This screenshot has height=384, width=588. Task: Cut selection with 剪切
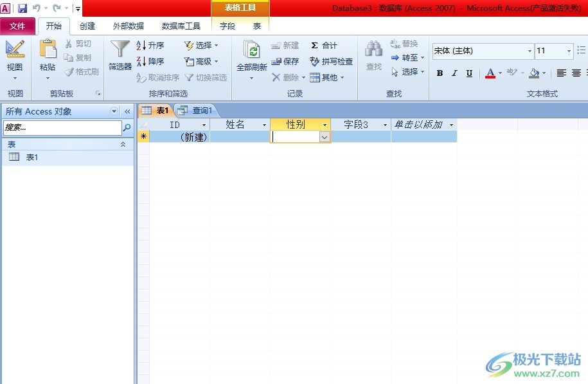78,44
